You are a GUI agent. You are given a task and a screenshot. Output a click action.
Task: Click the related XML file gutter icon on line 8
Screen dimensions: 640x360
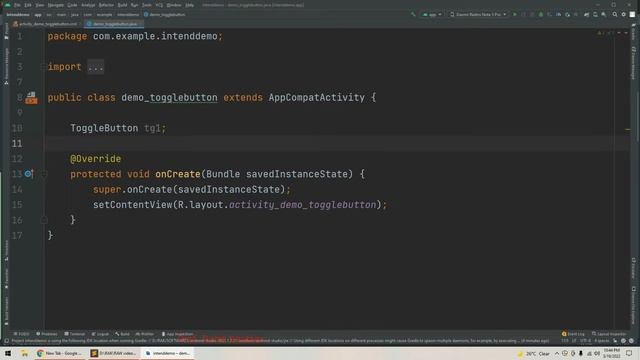point(31,98)
